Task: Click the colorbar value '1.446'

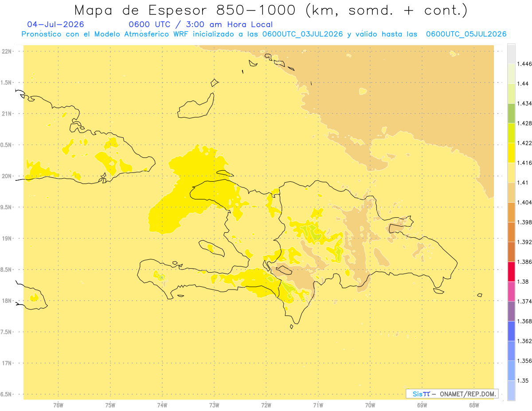Action: tap(524, 64)
